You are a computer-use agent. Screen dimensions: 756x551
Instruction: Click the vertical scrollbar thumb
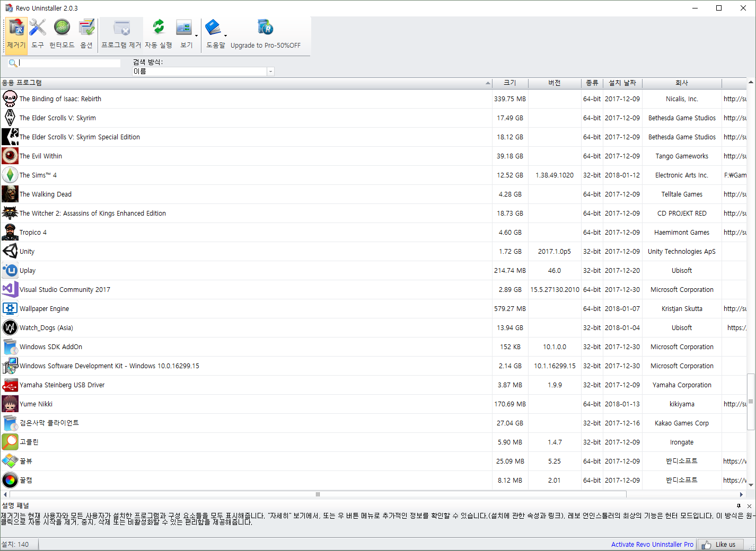pos(751,402)
